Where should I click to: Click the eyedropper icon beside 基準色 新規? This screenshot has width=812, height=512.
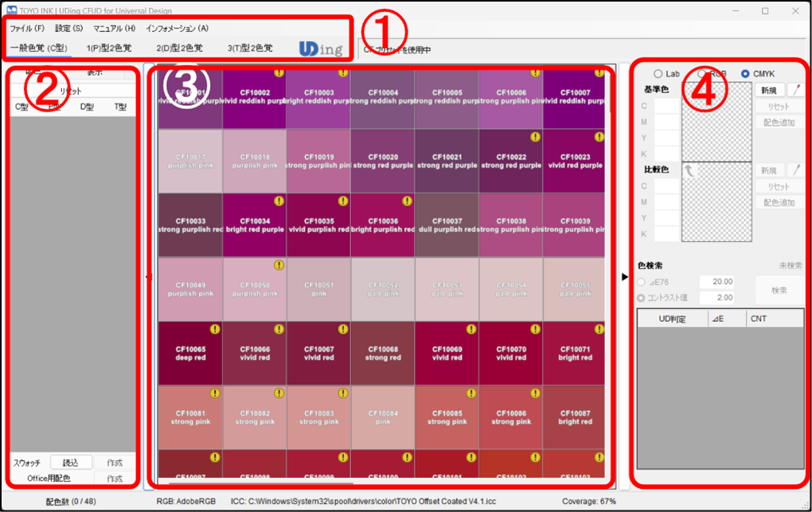pos(794,91)
